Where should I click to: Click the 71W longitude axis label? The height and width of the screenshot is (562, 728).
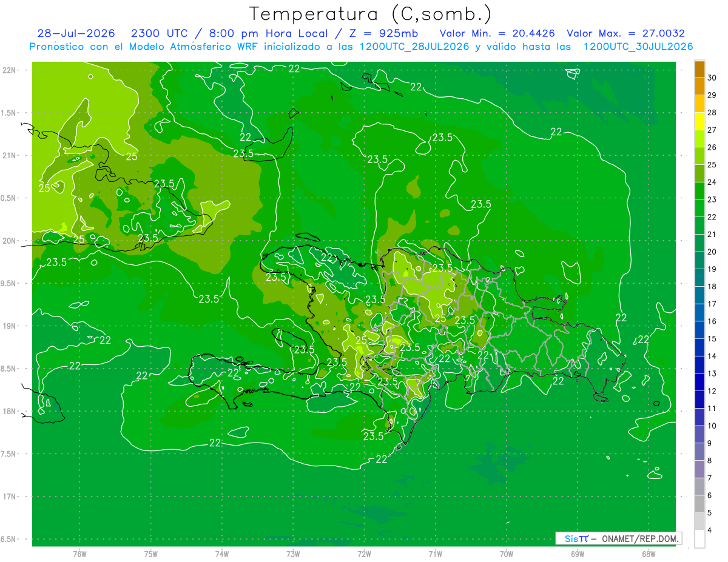435,554
